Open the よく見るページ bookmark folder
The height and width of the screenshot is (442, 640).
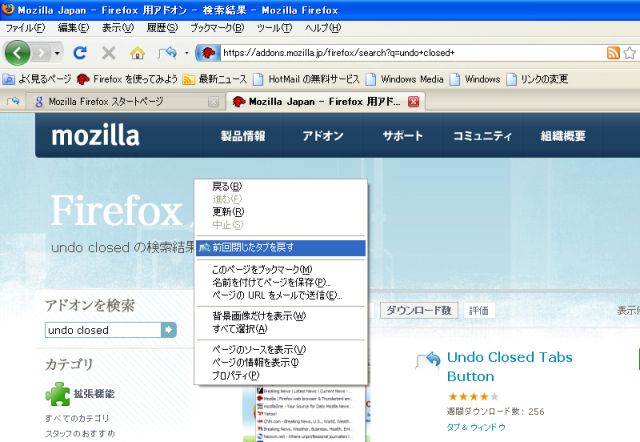click(x=37, y=79)
